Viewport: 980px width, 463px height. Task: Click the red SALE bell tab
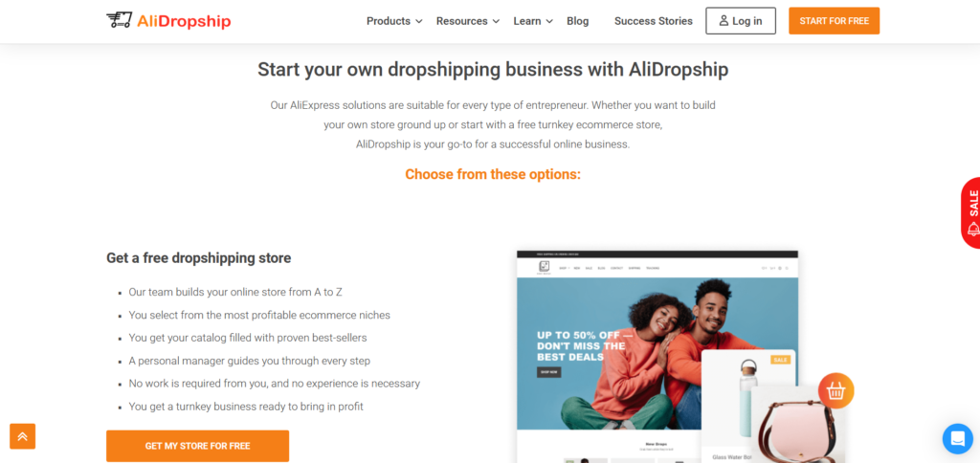(x=970, y=212)
